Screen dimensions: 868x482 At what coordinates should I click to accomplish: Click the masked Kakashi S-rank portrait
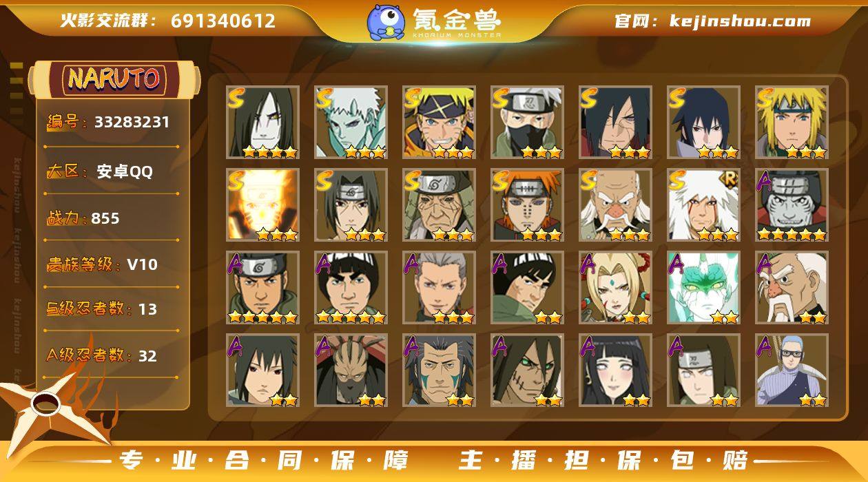pyautogui.click(x=527, y=123)
